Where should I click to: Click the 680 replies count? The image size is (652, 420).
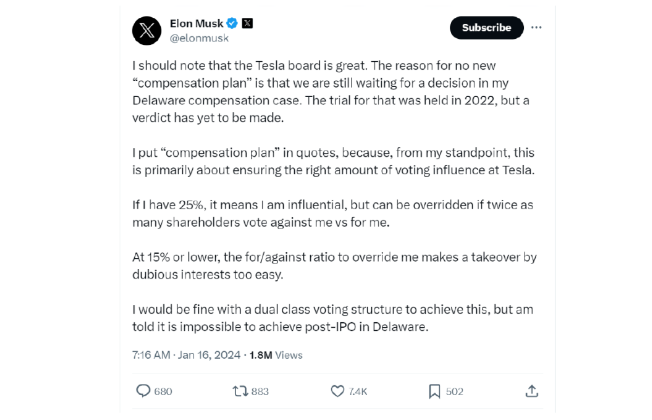[x=163, y=391]
